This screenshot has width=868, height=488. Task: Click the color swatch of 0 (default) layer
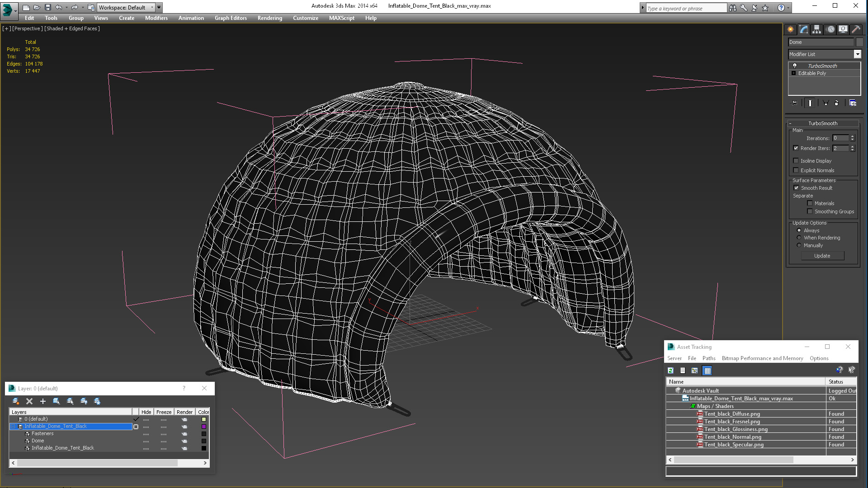point(204,419)
